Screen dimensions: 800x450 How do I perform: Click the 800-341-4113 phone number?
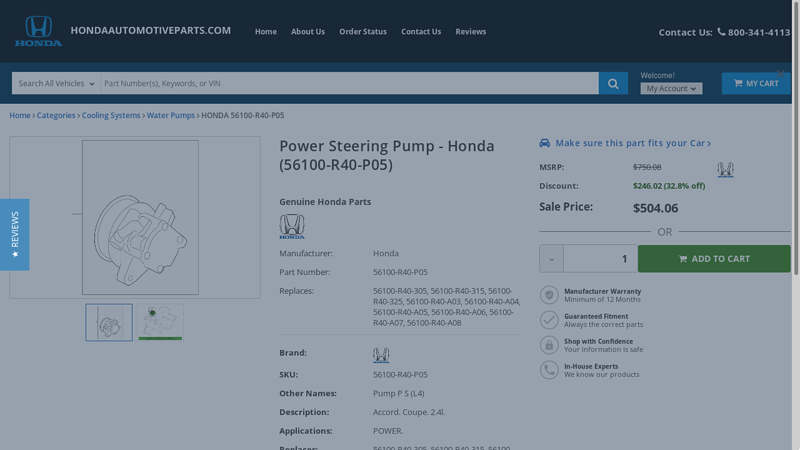[x=759, y=32]
